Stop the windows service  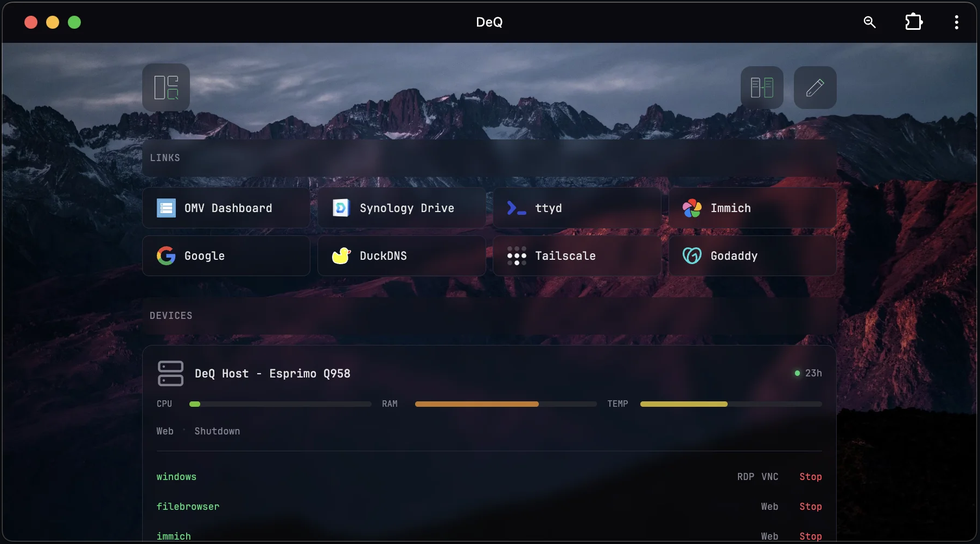[x=811, y=477]
